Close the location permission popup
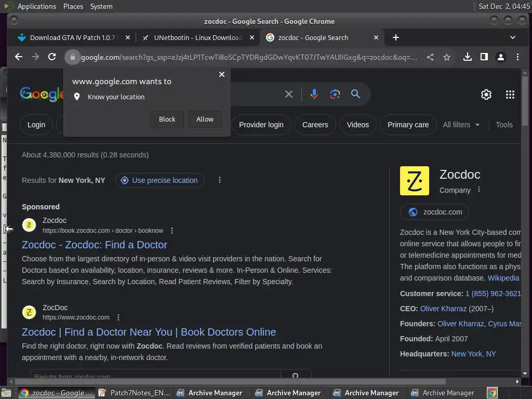This screenshot has width=532, height=399. pos(221,74)
